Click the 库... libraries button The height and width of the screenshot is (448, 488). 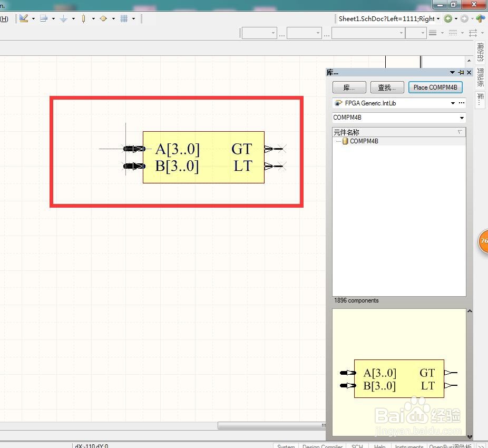pos(349,87)
